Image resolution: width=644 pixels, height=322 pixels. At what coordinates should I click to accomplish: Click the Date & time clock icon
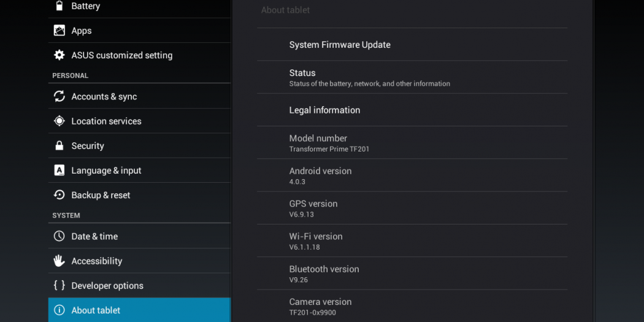coord(59,236)
